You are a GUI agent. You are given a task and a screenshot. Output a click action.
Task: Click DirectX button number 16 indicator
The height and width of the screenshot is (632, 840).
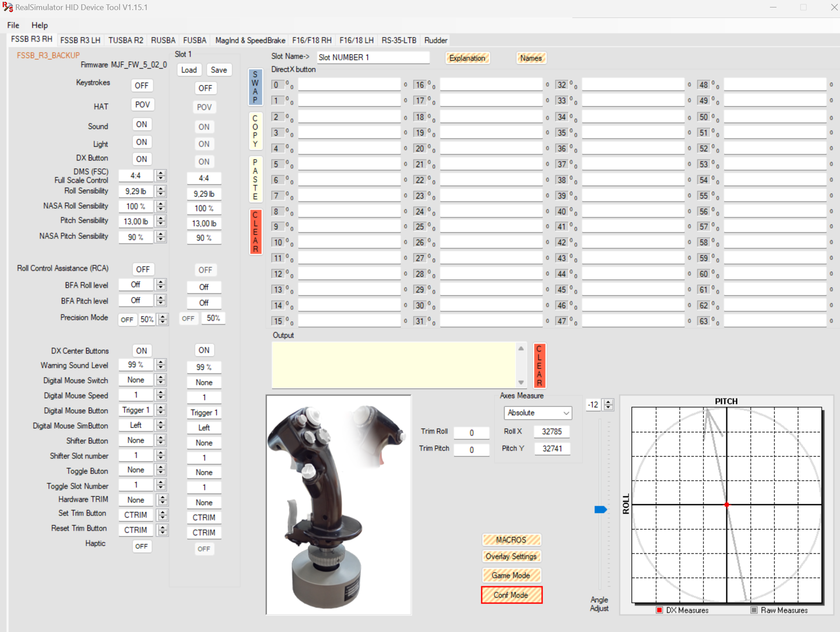(420, 85)
